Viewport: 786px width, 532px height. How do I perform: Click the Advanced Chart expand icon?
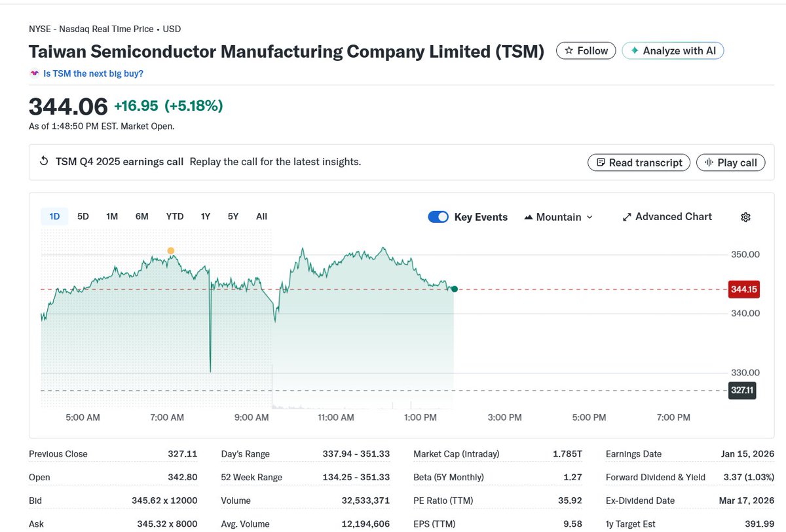click(x=627, y=217)
